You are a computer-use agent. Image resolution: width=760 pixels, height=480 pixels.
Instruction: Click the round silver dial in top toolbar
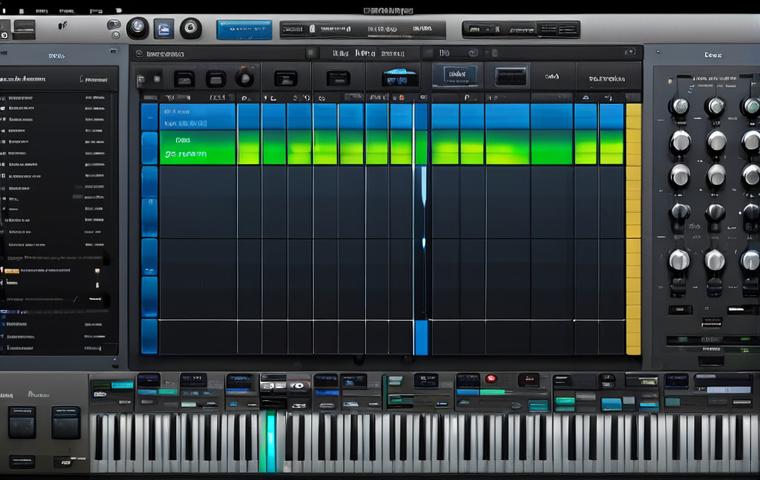tap(138, 28)
